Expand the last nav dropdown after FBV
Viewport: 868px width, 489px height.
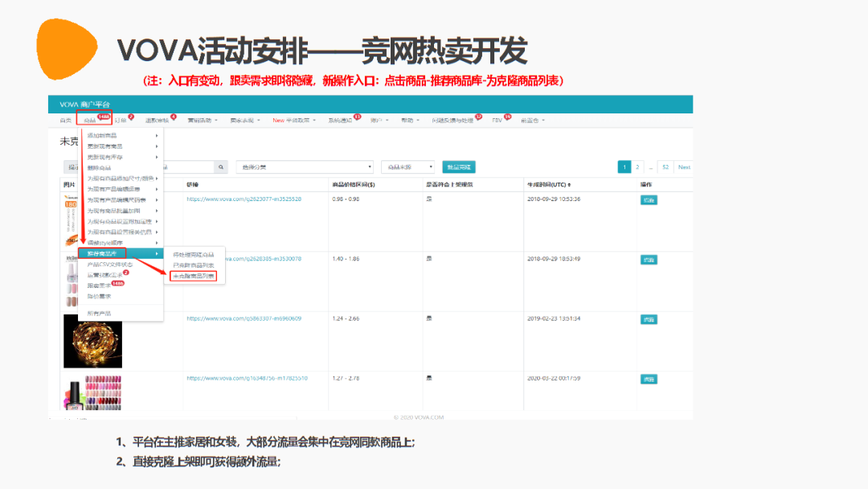533,120
